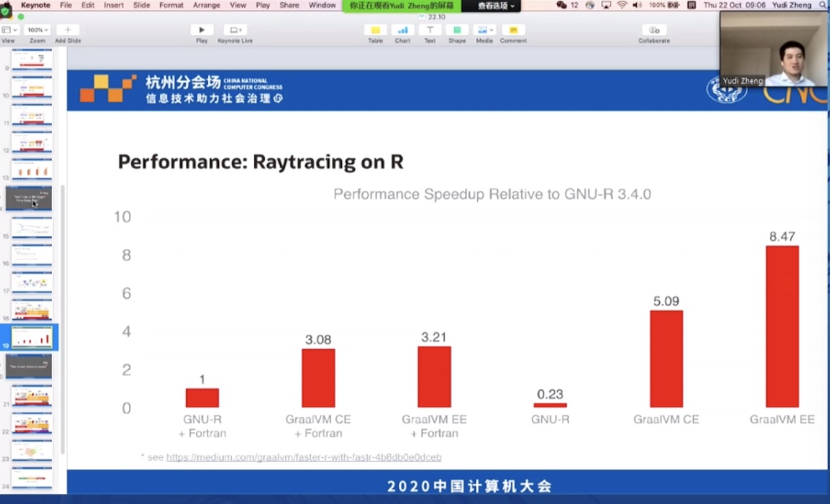
Task: Click the Wi-Fi status icon
Action: (x=622, y=5)
